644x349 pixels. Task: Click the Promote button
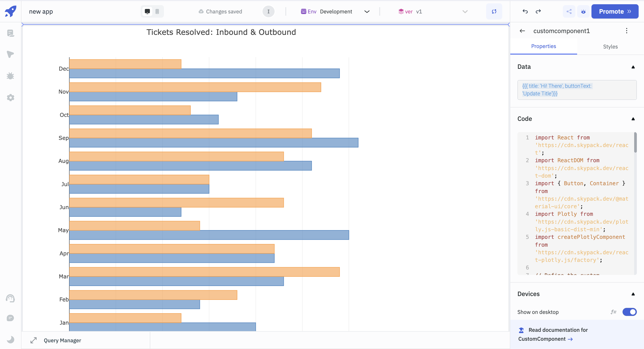point(614,11)
